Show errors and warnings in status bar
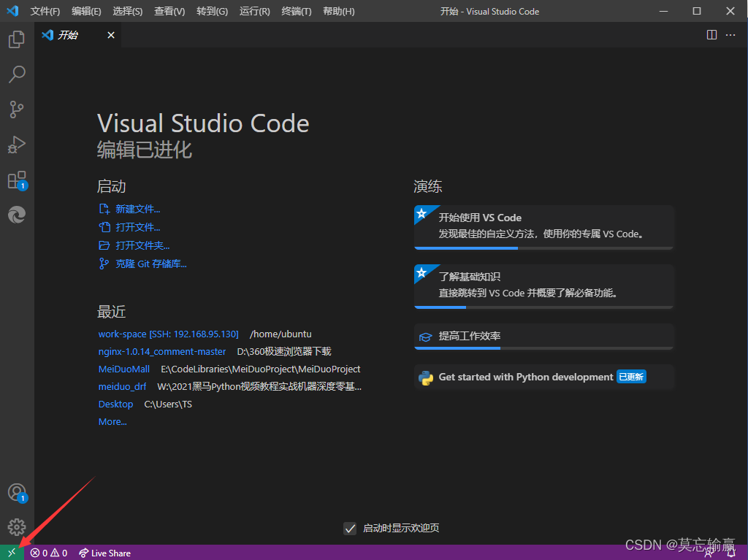This screenshot has height=560, width=748. pos(49,553)
